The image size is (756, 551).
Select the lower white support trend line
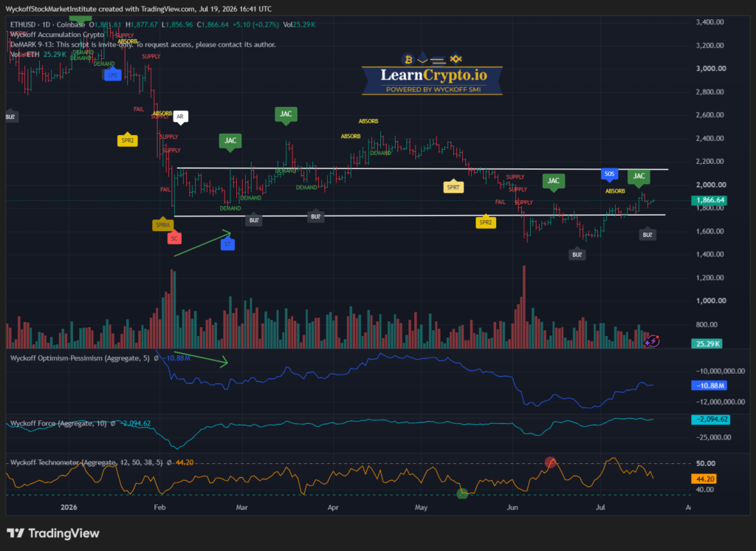pos(419,215)
